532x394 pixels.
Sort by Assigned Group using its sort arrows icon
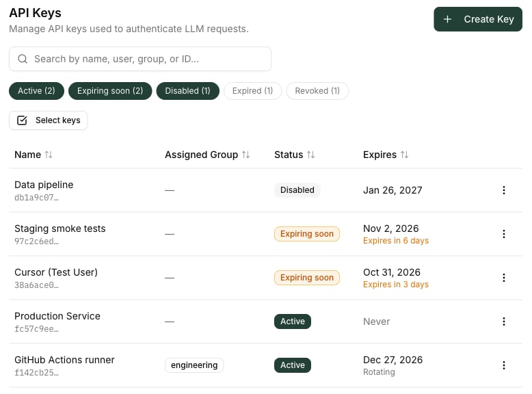246,155
